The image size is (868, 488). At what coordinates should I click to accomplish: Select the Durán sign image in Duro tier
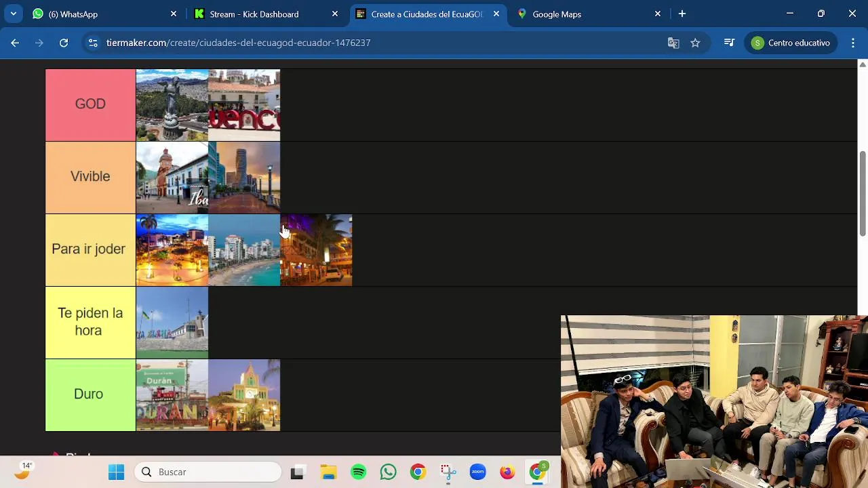(x=172, y=395)
